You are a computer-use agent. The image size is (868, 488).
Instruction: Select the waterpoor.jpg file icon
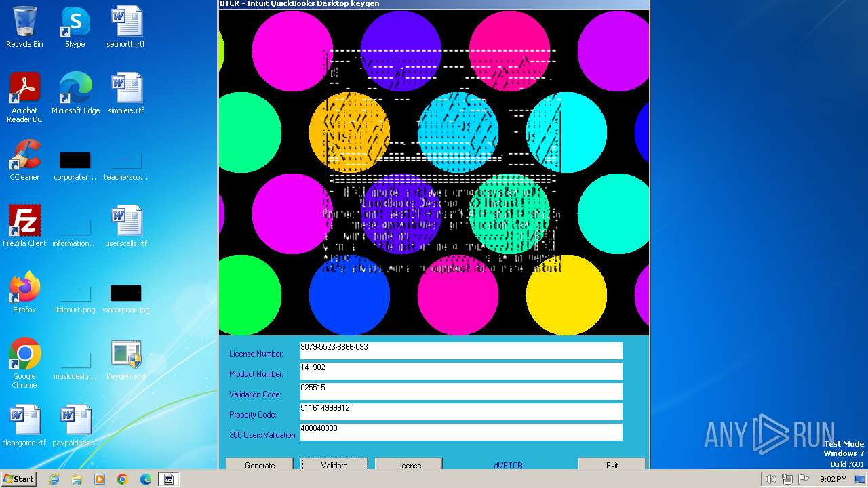[126, 300]
